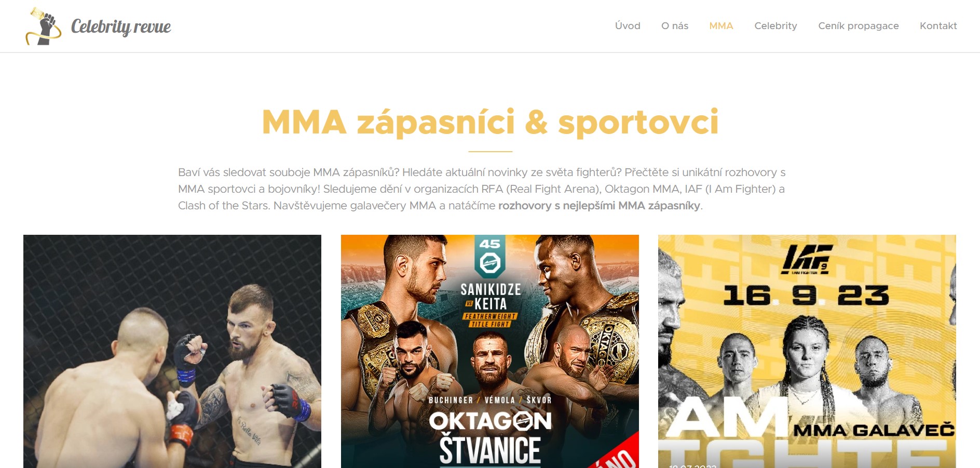The image size is (980, 468).
Task: Click the MMA GALAVEČER label on the poster
Action: [874, 430]
